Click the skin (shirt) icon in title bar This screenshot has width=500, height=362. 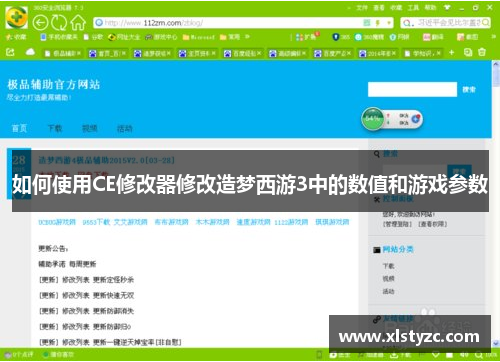tap(447, 7)
